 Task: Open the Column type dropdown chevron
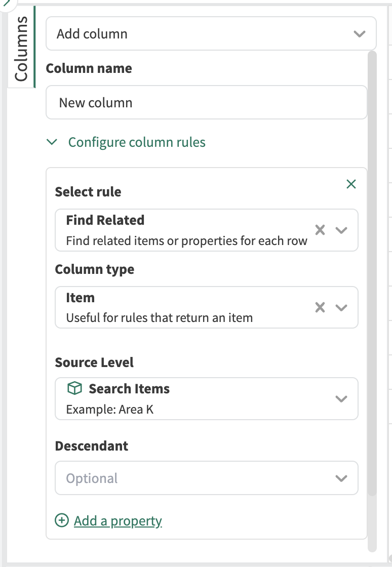click(341, 308)
